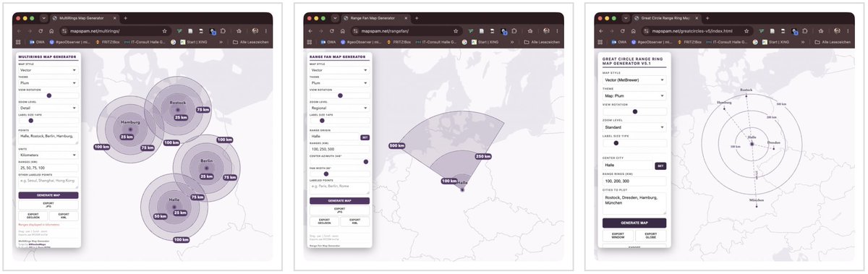
Task: Click Generate Map in Range Fan panel
Action: (340, 201)
